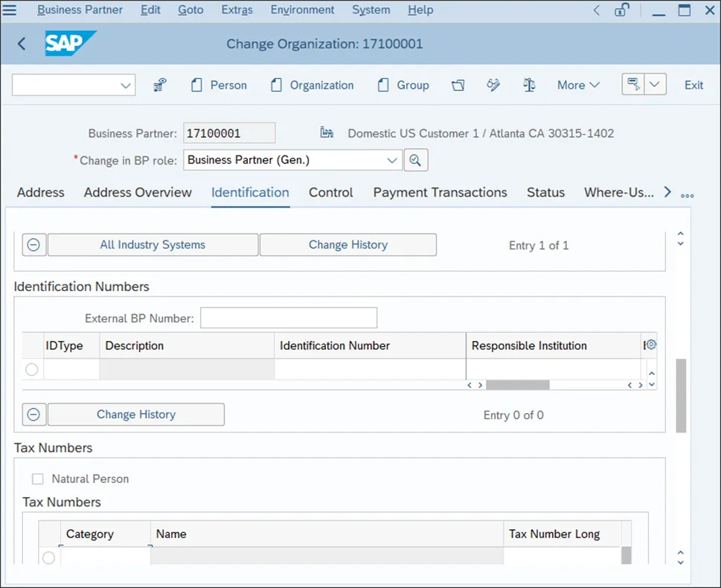721x588 pixels.
Task: Open dropdown arrow next to session icon
Action: coord(655,85)
